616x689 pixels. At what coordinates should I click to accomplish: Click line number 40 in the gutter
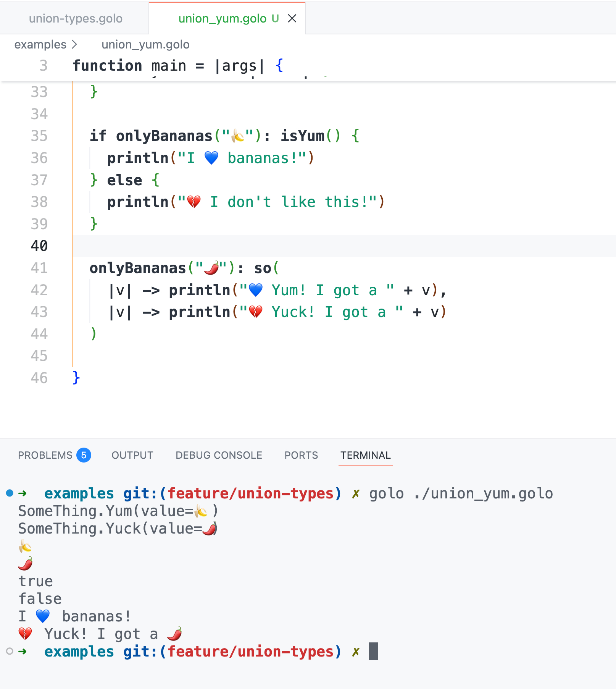coord(39,246)
